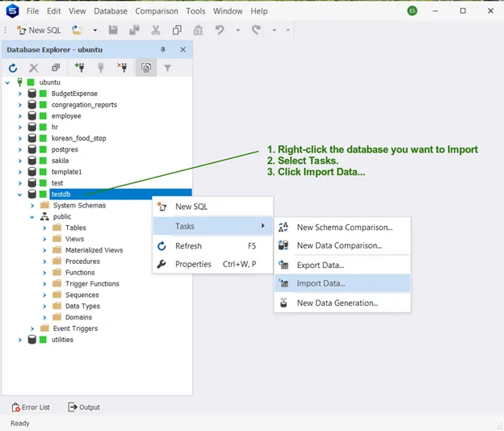Click the Copy icon in toolbar
The height and width of the screenshot is (431, 504).
(177, 30)
